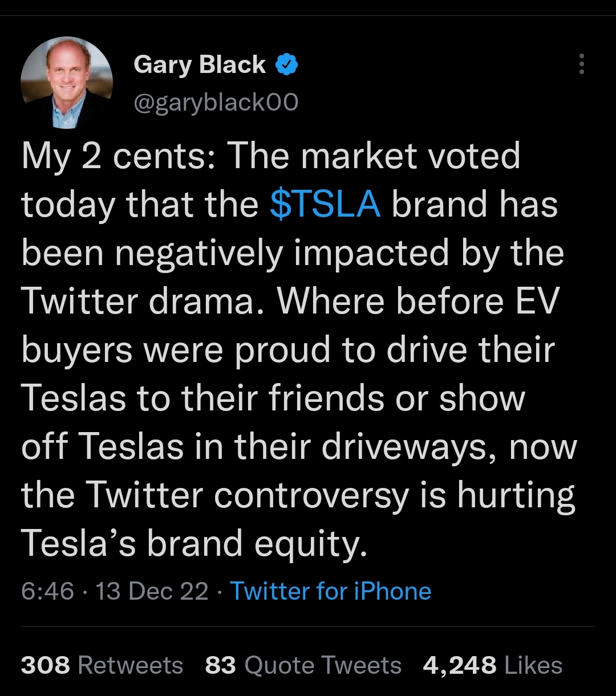Open the tweet's three-dot more options menu

tap(581, 64)
